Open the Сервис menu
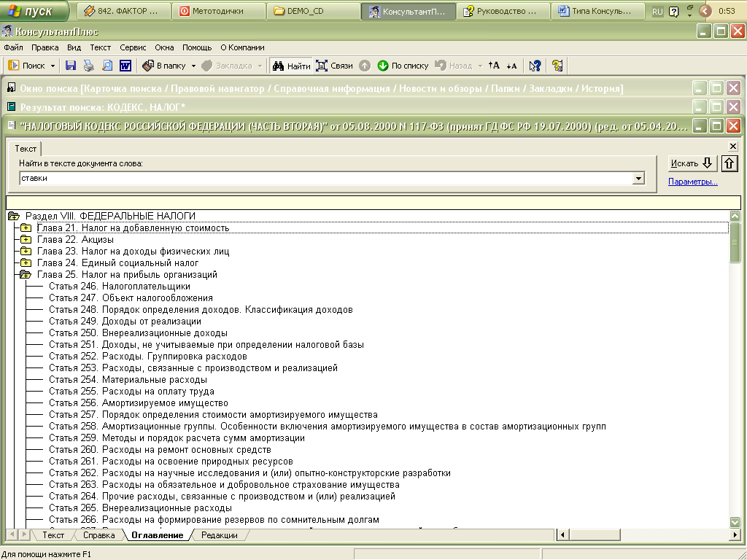747x560 pixels. pos(133,47)
